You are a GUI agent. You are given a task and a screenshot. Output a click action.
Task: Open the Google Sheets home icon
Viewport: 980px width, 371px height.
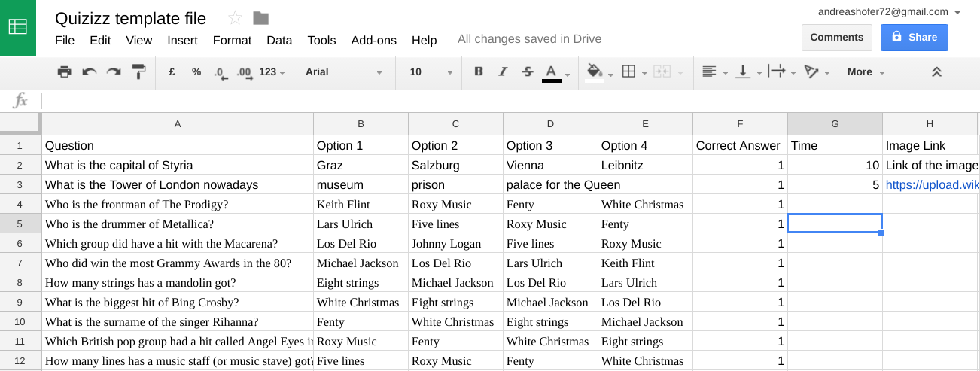(x=17, y=27)
